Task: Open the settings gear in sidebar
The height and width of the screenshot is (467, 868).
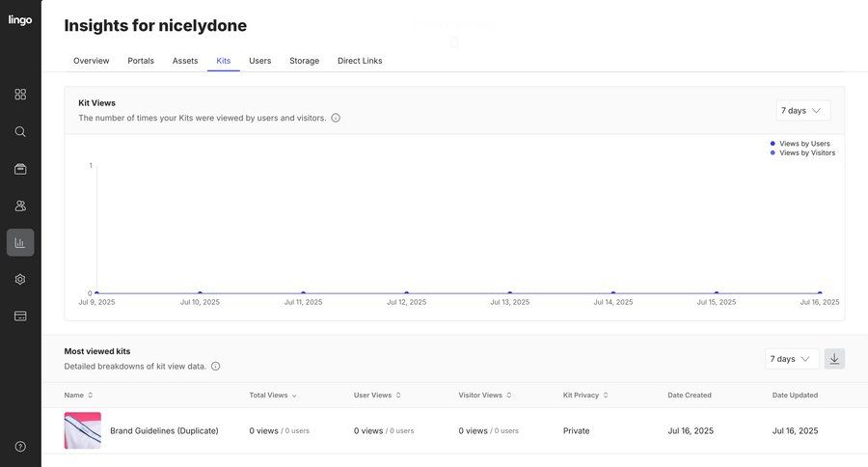Action: click(x=20, y=279)
